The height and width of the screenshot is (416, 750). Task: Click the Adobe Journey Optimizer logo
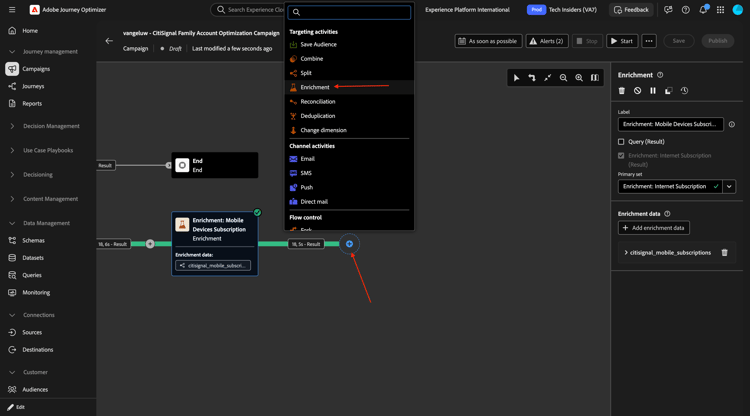click(34, 10)
